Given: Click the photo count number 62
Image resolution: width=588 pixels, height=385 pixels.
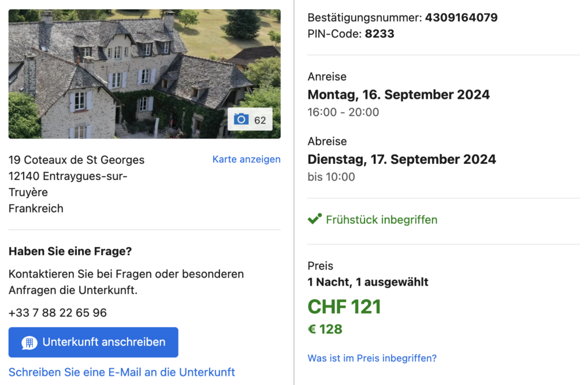Looking at the screenshot, I should 260,120.
